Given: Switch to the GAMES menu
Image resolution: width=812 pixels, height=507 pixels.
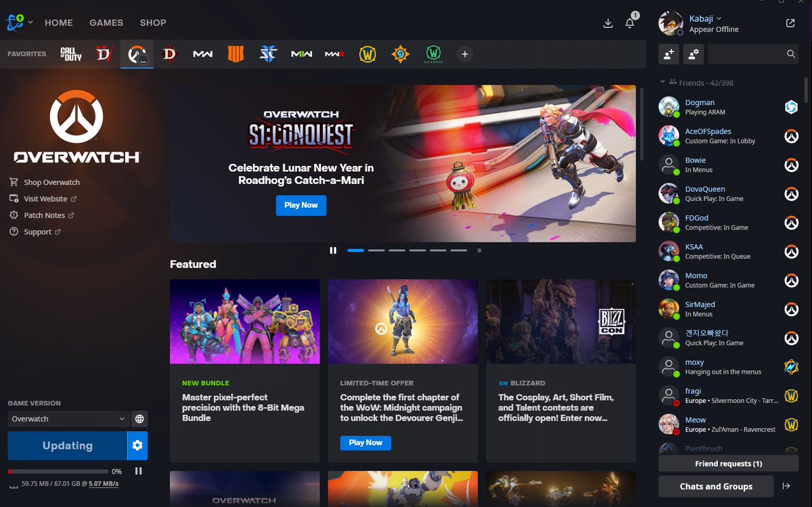Looking at the screenshot, I should pyautogui.click(x=106, y=22).
